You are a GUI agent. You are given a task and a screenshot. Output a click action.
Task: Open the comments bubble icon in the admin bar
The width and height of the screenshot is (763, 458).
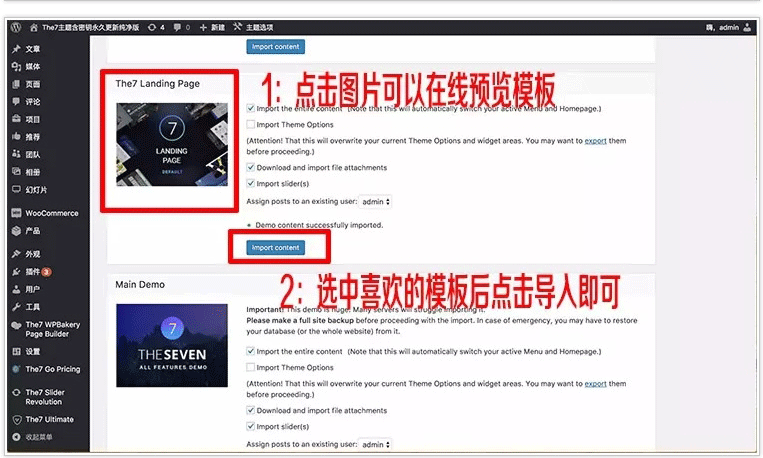(177, 28)
